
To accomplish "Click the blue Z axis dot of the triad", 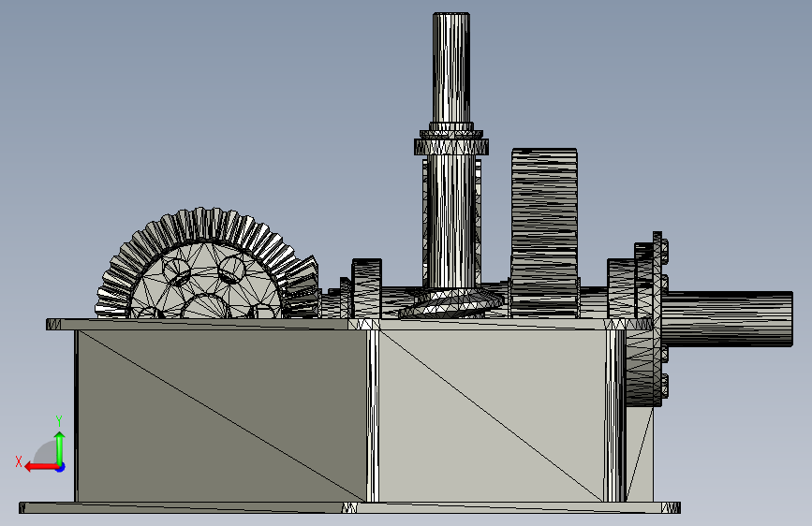I will pos(61,467).
